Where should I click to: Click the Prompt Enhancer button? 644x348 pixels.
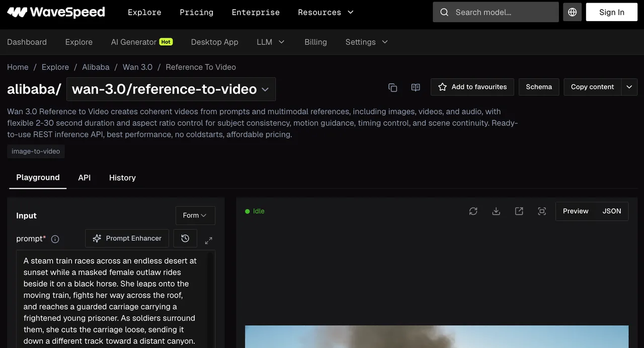pyautogui.click(x=127, y=238)
